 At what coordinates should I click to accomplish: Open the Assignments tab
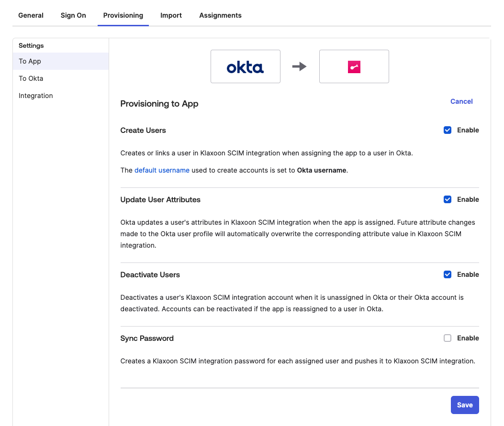220,15
